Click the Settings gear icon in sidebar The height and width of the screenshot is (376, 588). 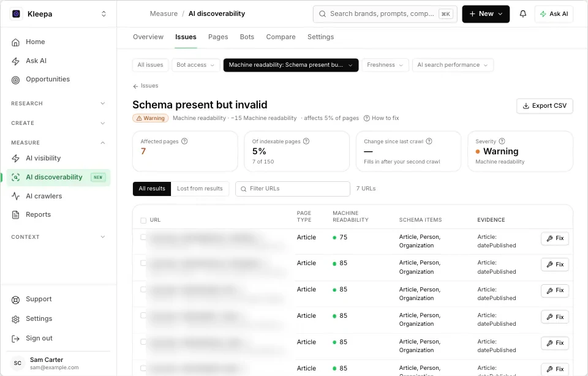(15, 319)
